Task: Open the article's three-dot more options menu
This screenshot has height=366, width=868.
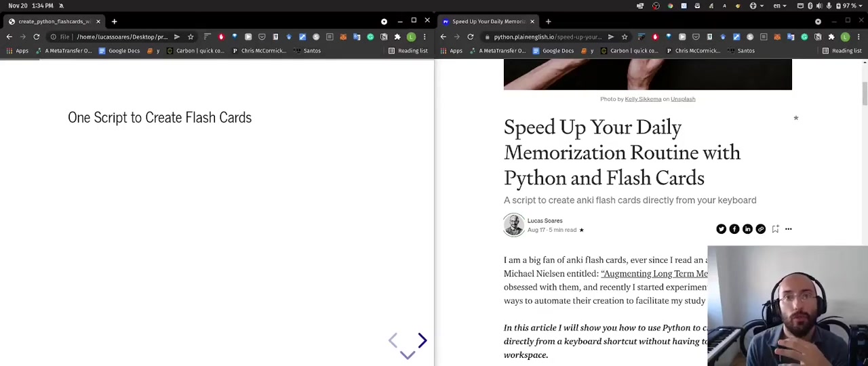Action: tap(788, 229)
